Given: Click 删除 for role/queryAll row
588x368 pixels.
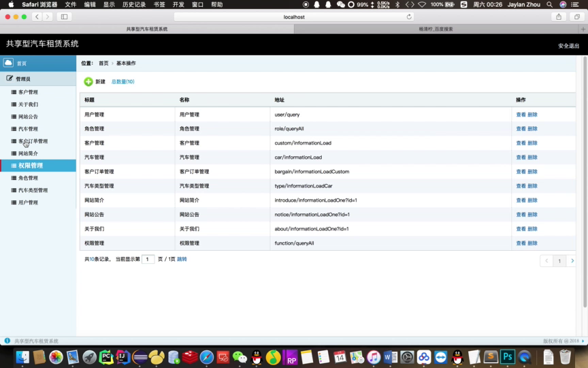Looking at the screenshot, I should (x=532, y=129).
